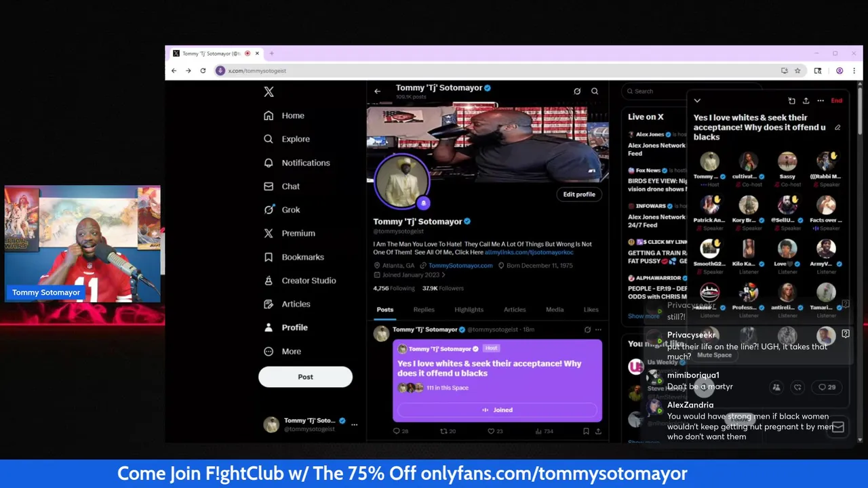Click the edit pencil beside the Space title
Screen dimensions: 868x488
837,127
